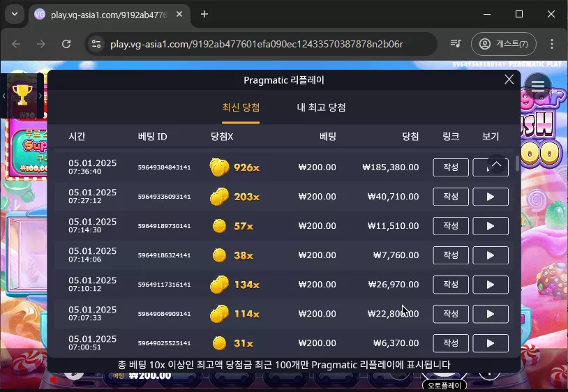The image size is (568, 392).
Task: Click the replay list scrollbar thumb
Action: 517,164
